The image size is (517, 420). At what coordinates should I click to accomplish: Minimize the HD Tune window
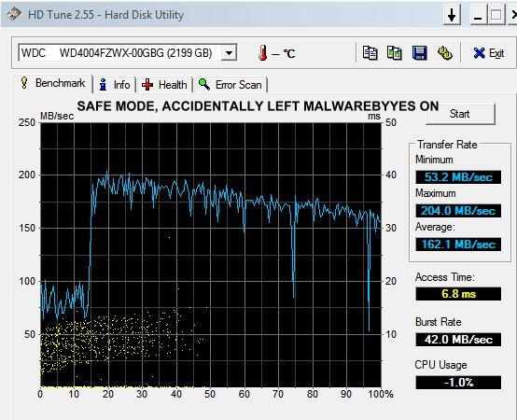point(478,15)
